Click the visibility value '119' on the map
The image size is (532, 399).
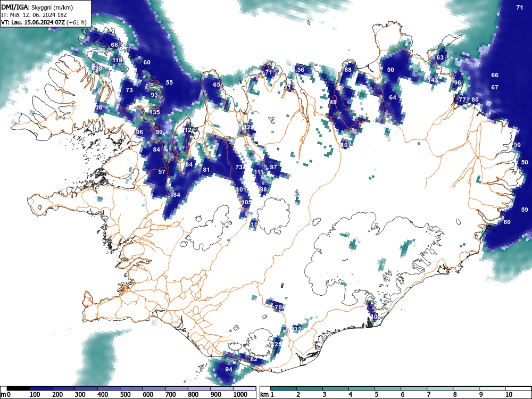117,61
